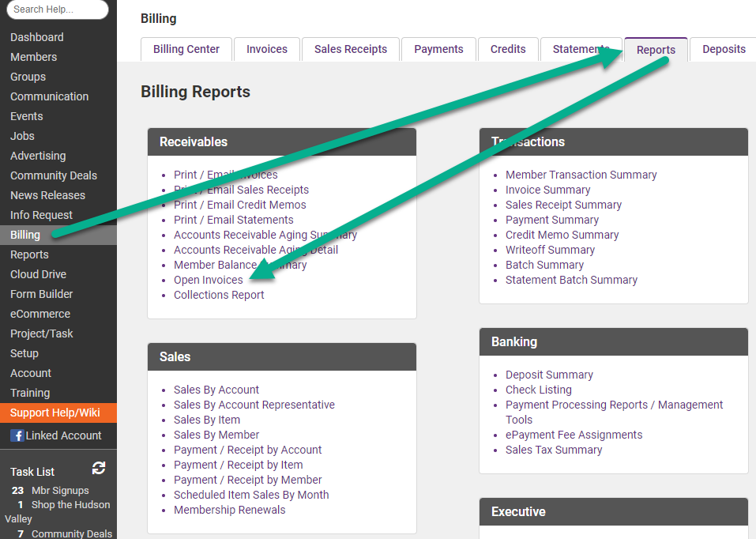Select Membership Renewals report
This screenshot has height=539, width=756.
(229, 510)
